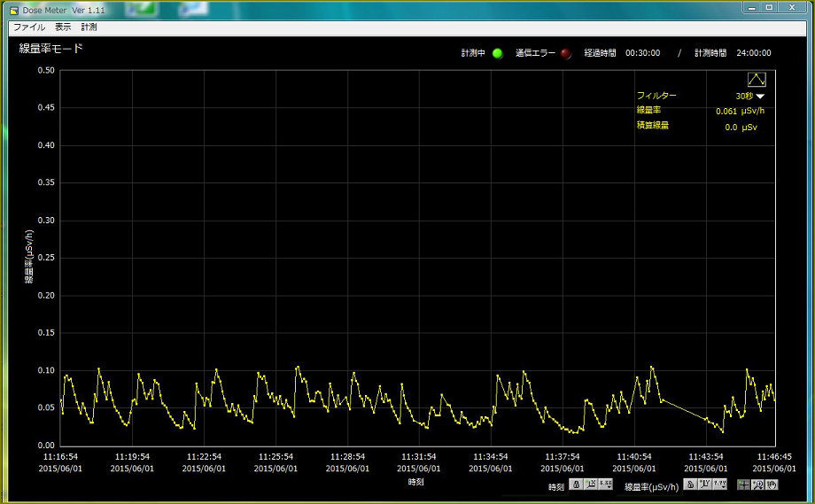
Task: Open the dose rate axis format dropdown
Action: coord(719,485)
